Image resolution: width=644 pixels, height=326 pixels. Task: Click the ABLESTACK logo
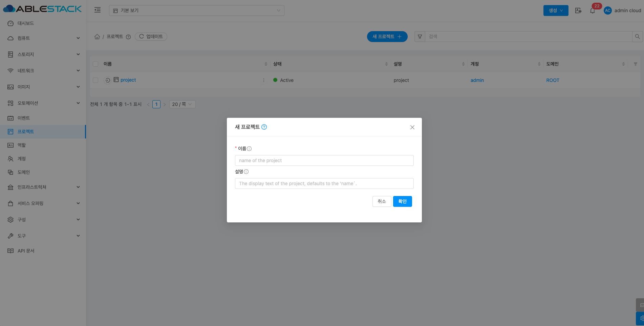click(x=42, y=9)
